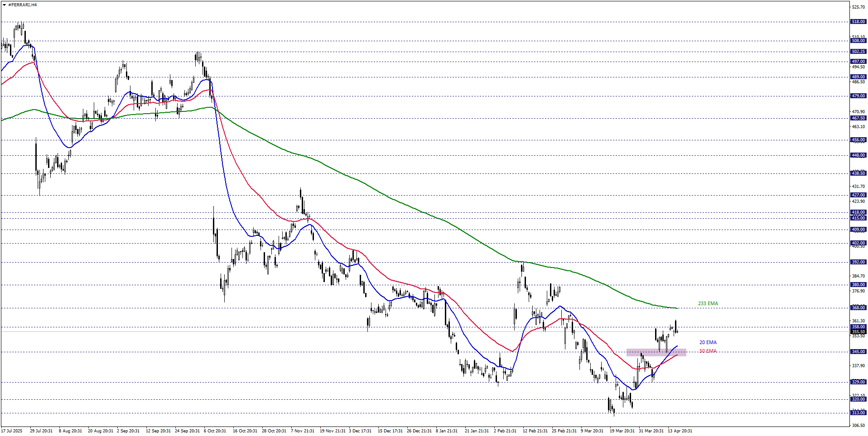This screenshot has width=868, height=436.
Task: Select the 50 EMA text label
Action: (708, 351)
